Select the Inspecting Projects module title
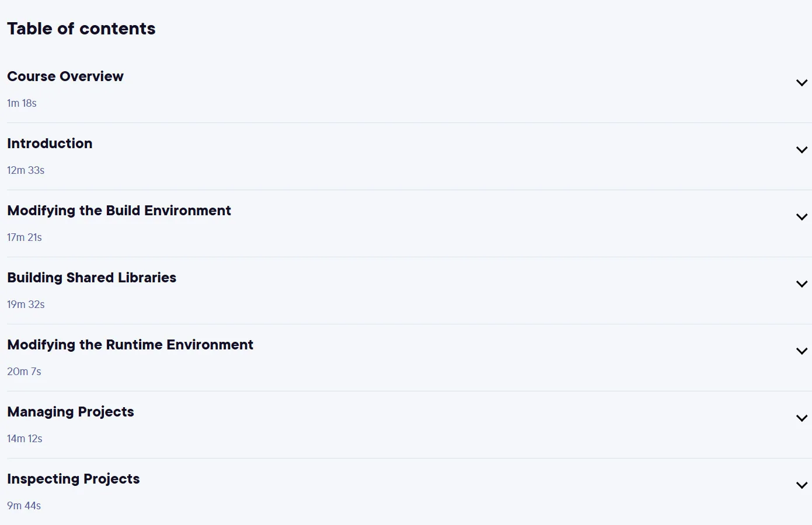 coord(74,479)
